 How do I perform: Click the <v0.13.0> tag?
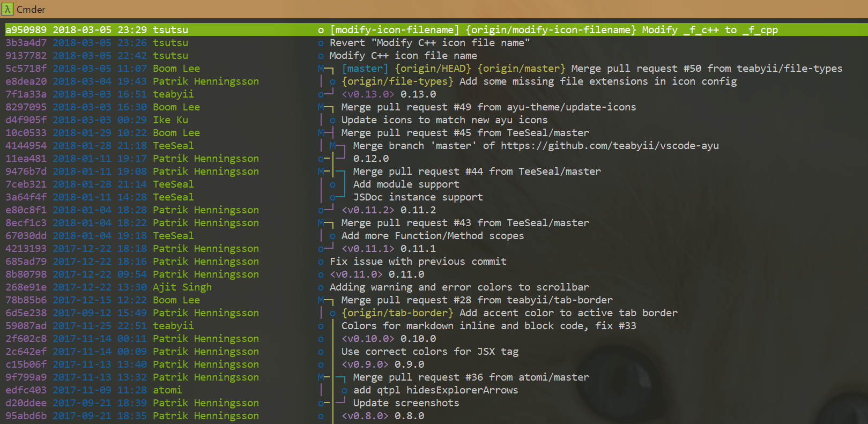tap(368, 94)
